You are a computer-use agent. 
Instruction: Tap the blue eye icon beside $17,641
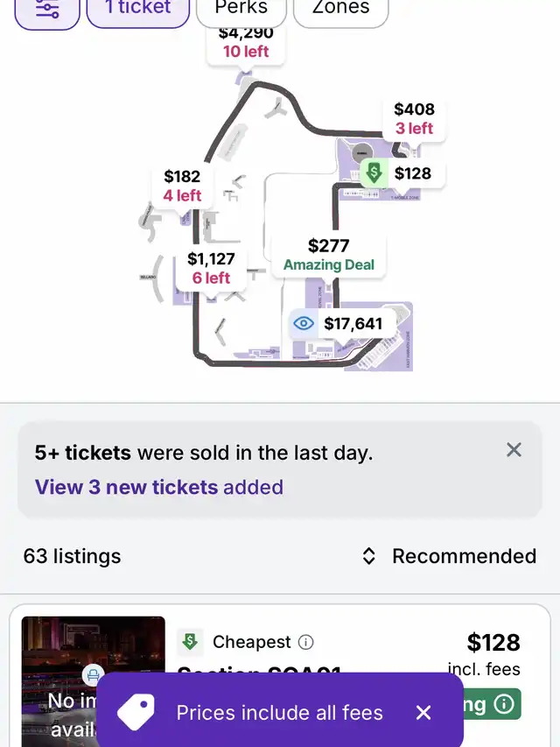pyautogui.click(x=304, y=323)
